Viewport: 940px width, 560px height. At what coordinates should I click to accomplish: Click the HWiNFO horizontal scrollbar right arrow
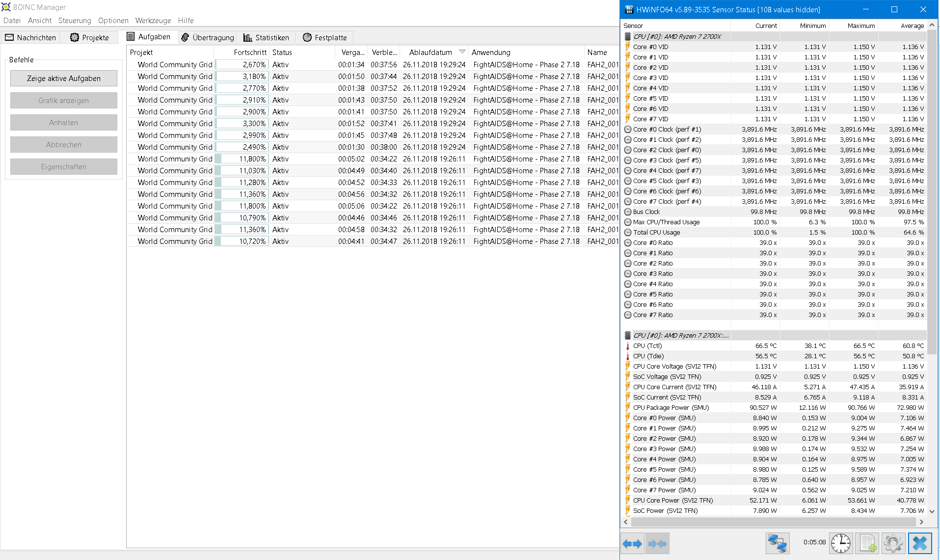click(921, 522)
